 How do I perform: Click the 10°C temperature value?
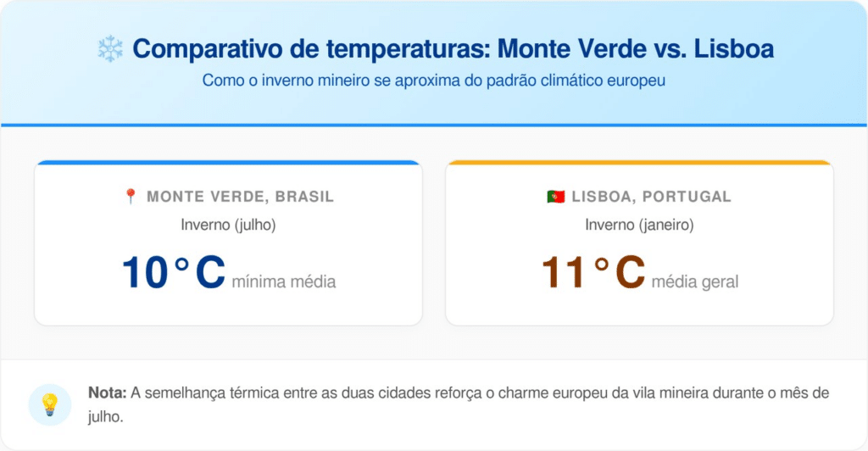[173, 273]
